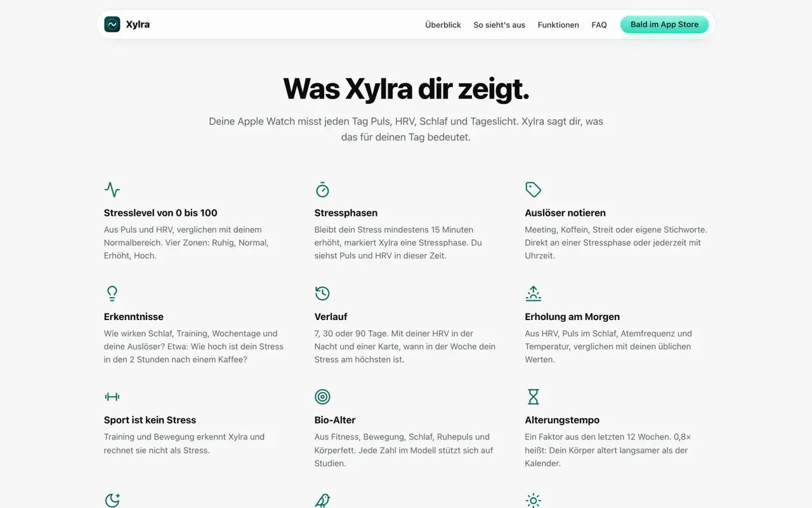Screen dimensions: 812x508
Task: Click the Xylra brand name in header
Action: coord(138,25)
